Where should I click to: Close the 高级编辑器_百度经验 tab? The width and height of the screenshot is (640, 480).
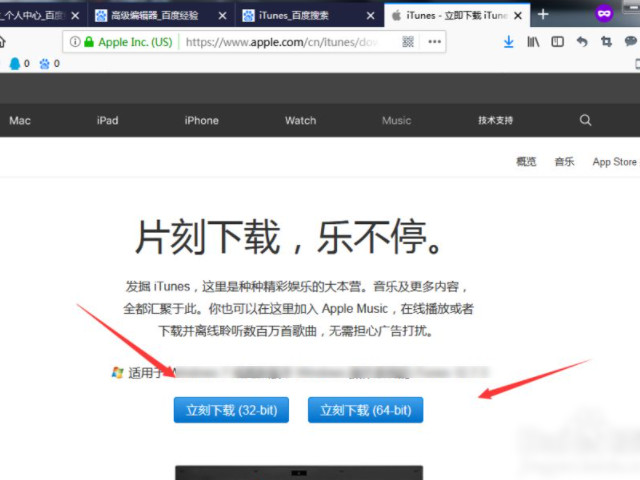222,16
